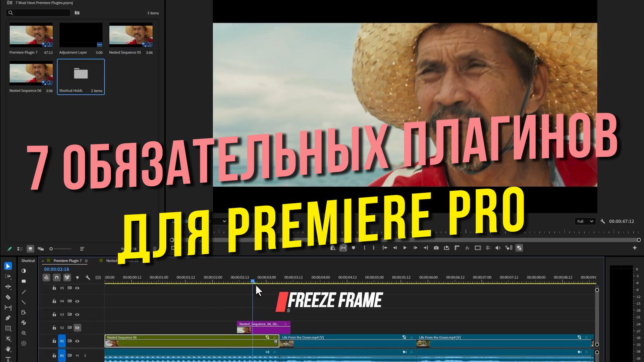Click the gear icon in Shortcut panel
This screenshot has width=644, height=362.
24,344
